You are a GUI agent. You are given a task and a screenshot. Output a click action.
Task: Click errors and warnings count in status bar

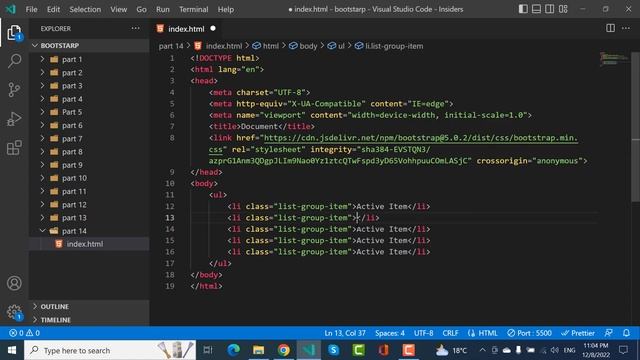click(24, 333)
